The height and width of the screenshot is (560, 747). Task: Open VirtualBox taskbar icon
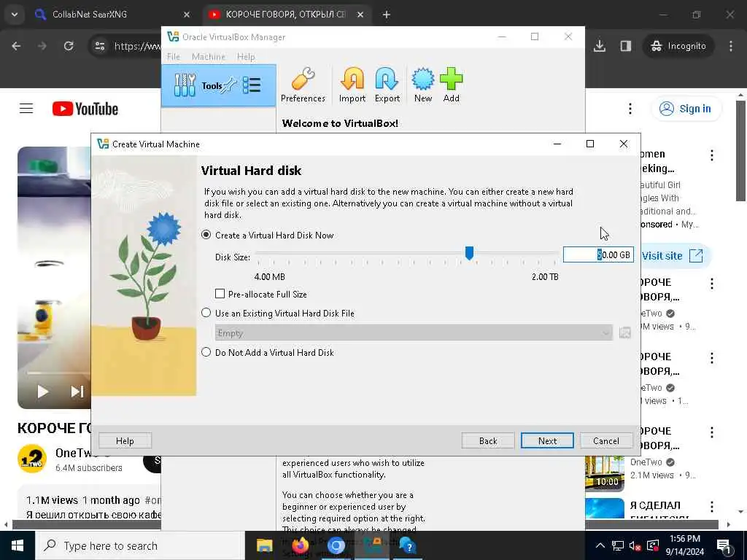373,545
